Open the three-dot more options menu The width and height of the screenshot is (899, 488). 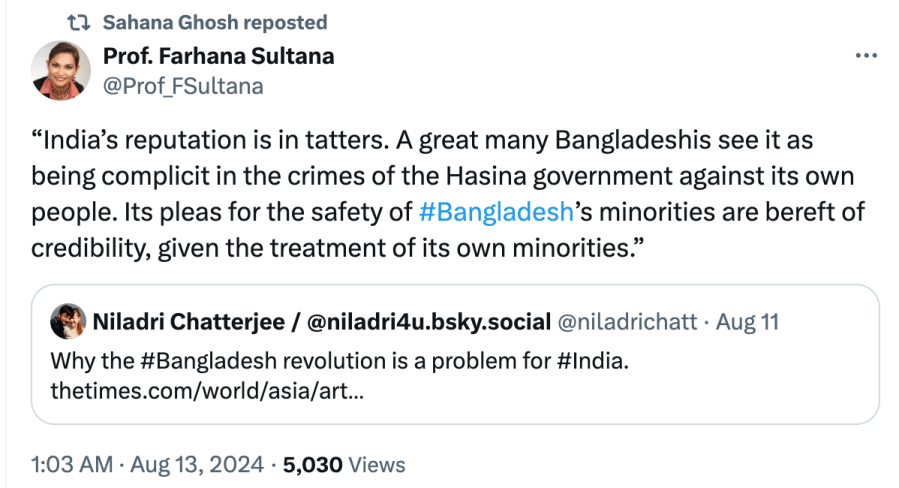point(866,56)
